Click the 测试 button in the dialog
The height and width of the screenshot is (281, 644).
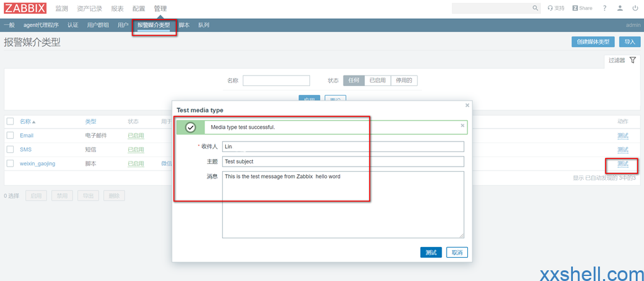(431, 253)
